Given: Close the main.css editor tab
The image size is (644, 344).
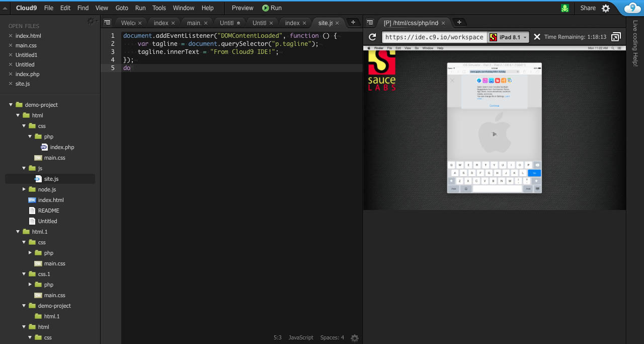Looking at the screenshot, I should (x=206, y=23).
